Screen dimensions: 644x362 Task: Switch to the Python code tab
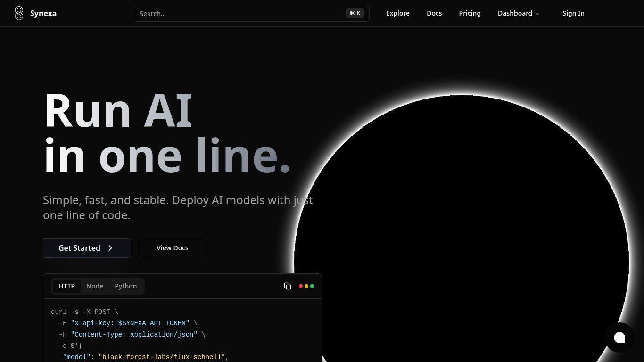pos(125,286)
